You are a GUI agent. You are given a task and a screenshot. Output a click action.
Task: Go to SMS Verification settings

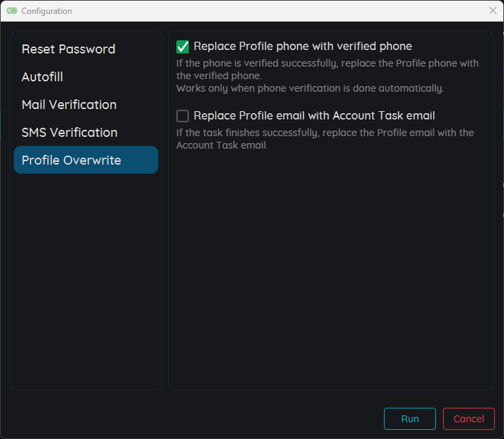69,133
